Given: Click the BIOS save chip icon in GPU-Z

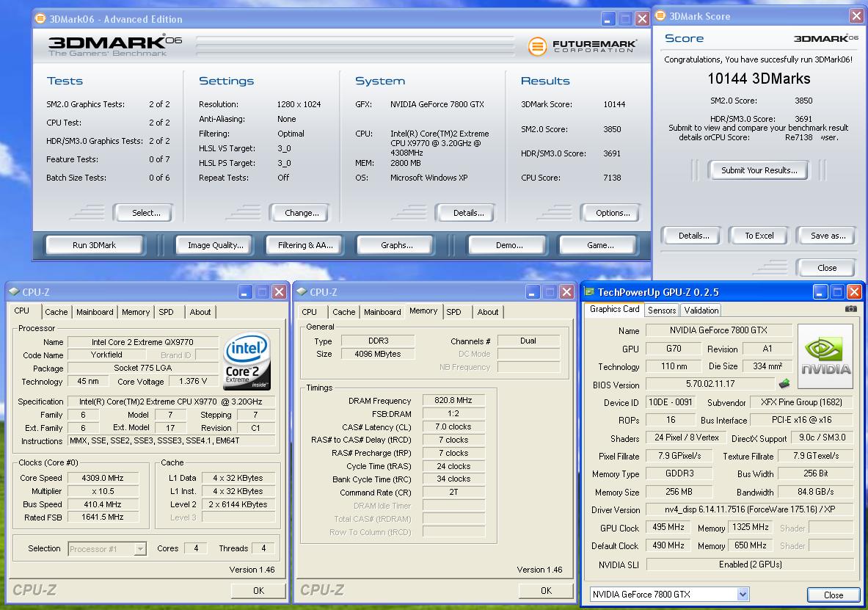Looking at the screenshot, I should click(x=784, y=383).
